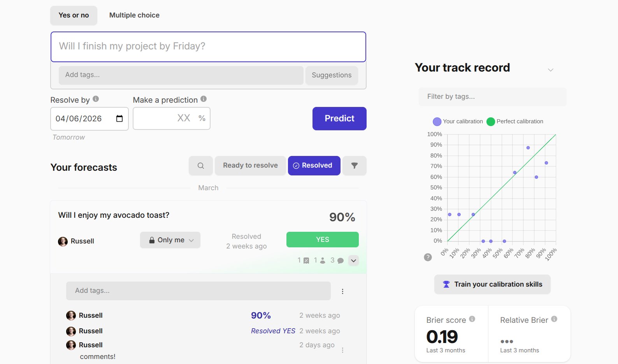Click the calendar icon in date field
Viewport: 618px width, 364px height.
click(x=119, y=119)
